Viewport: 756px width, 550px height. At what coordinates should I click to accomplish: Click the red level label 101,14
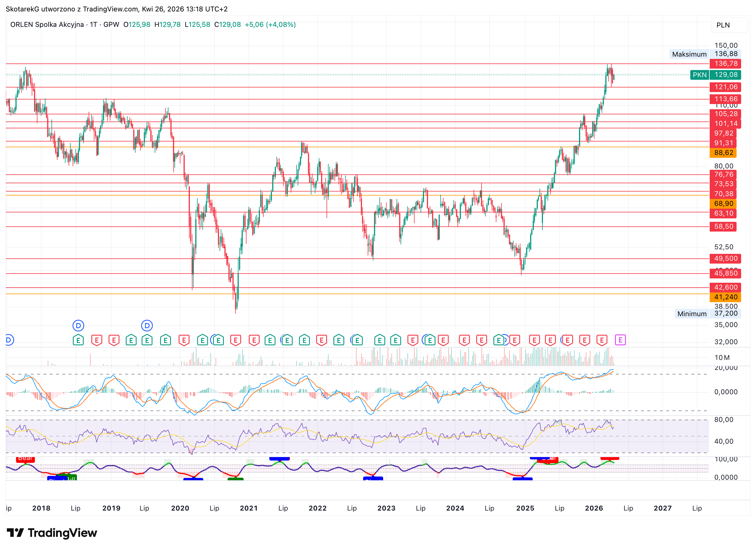point(725,123)
